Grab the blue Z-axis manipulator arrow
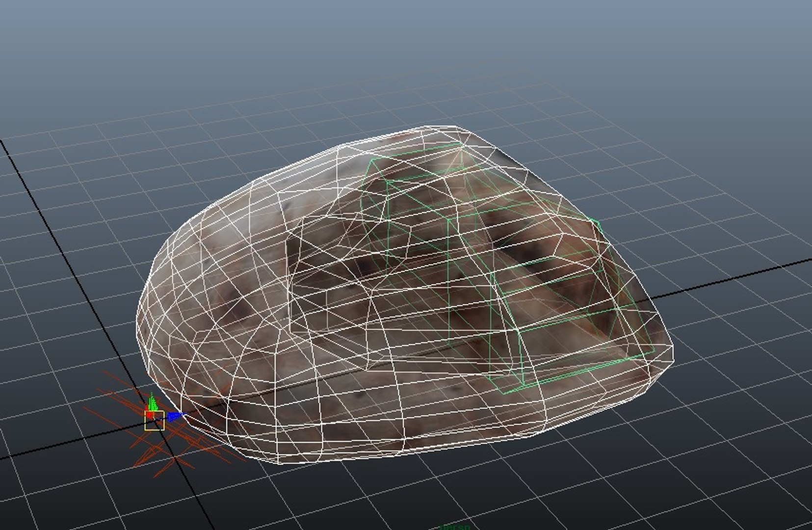The height and width of the screenshot is (530, 812). 175,417
